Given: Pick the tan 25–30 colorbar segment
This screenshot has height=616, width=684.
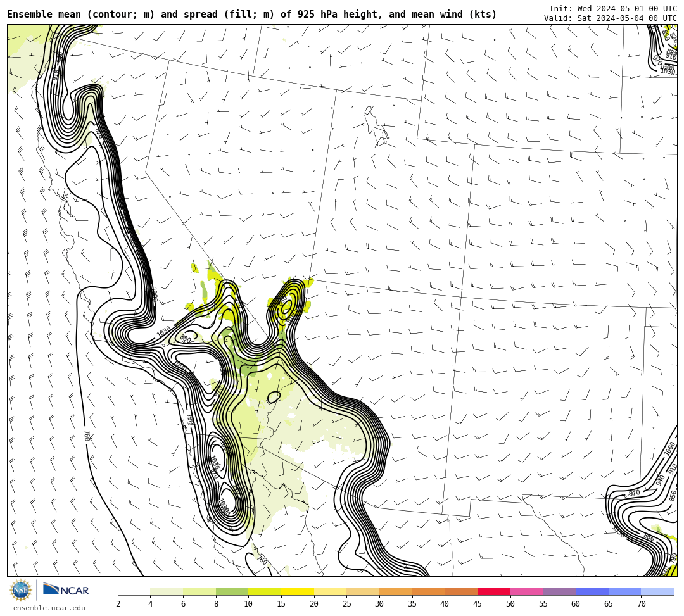Looking at the screenshot, I should pos(363,592).
